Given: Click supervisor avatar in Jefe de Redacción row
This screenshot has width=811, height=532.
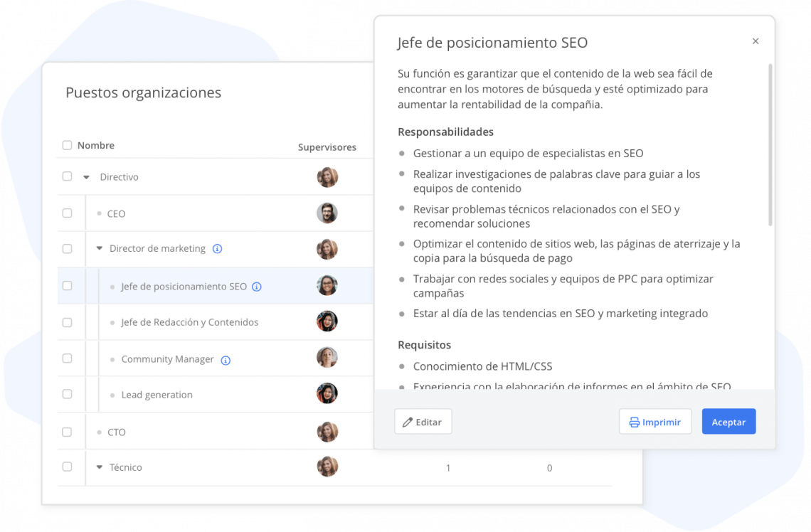Looking at the screenshot, I should (x=327, y=321).
